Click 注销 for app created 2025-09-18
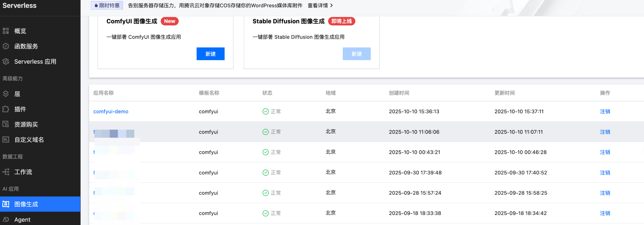Viewport: 644px width, 225px height. 605,213
